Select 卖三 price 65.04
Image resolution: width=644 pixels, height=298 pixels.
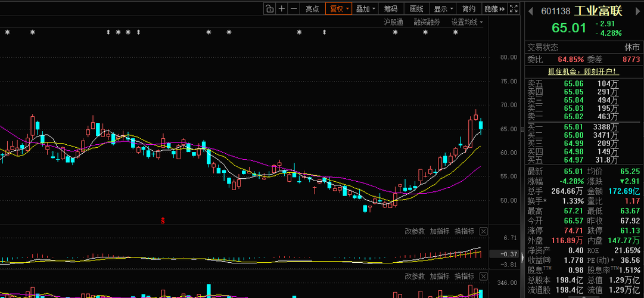click(573, 100)
